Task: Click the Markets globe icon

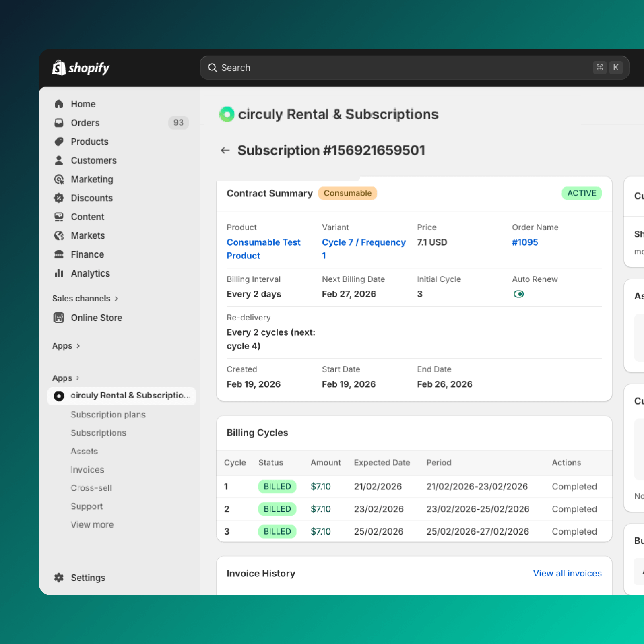Action: pos(59,235)
